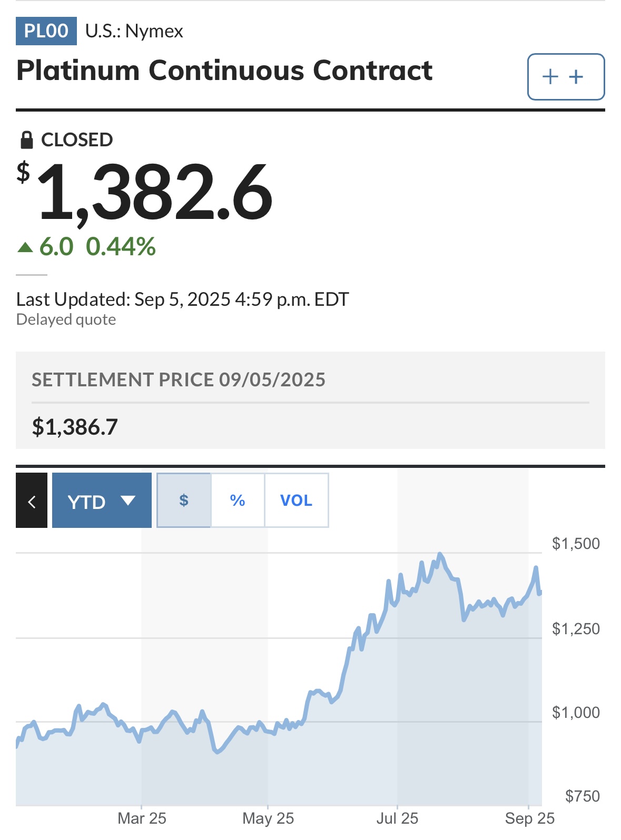Screen dimensions: 621x840
Task: Switch chart to dollar price view
Action: coord(184,501)
